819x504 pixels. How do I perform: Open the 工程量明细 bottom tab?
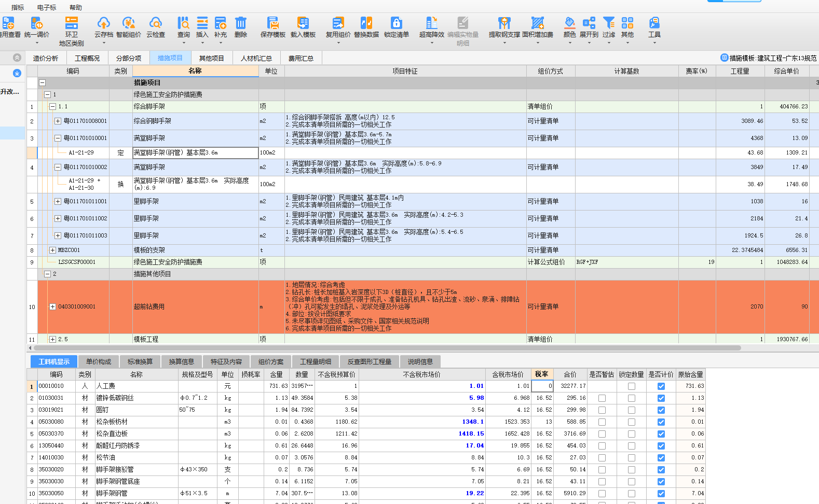(x=316, y=361)
